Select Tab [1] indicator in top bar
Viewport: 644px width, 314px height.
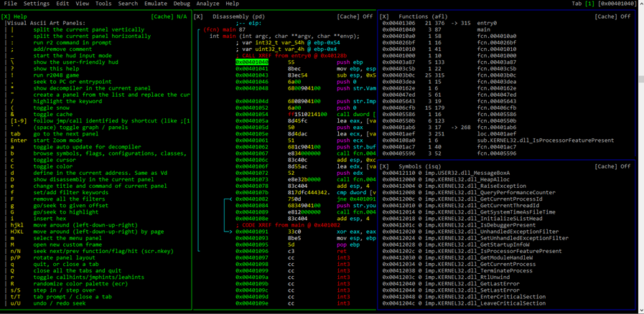click(x=589, y=4)
